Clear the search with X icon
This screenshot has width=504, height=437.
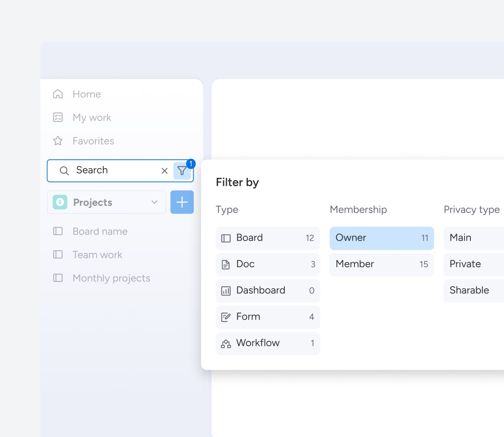click(165, 171)
